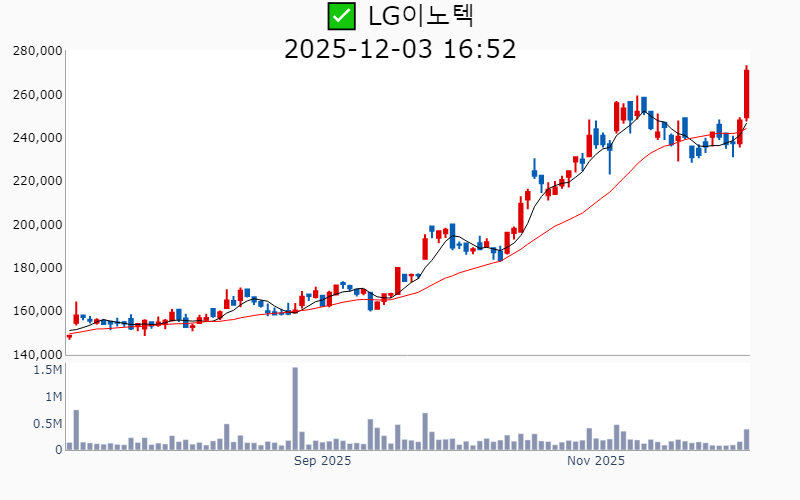Click the first red candlestick at far left
800x500 pixels.
coord(69,337)
